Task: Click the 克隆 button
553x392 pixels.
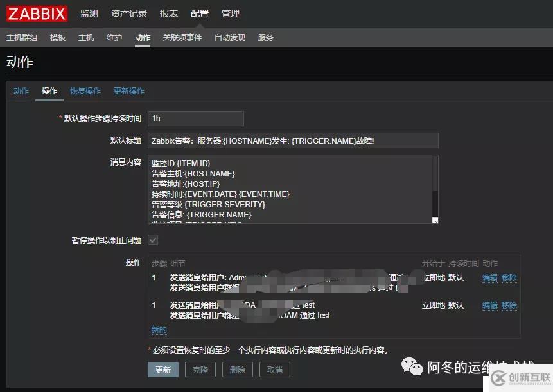Action: [x=200, y=370]
